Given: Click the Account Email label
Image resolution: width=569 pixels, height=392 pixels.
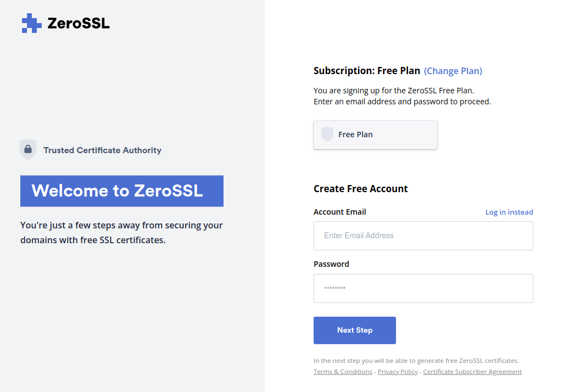Looking at the screenshot, I should point(339,212).
